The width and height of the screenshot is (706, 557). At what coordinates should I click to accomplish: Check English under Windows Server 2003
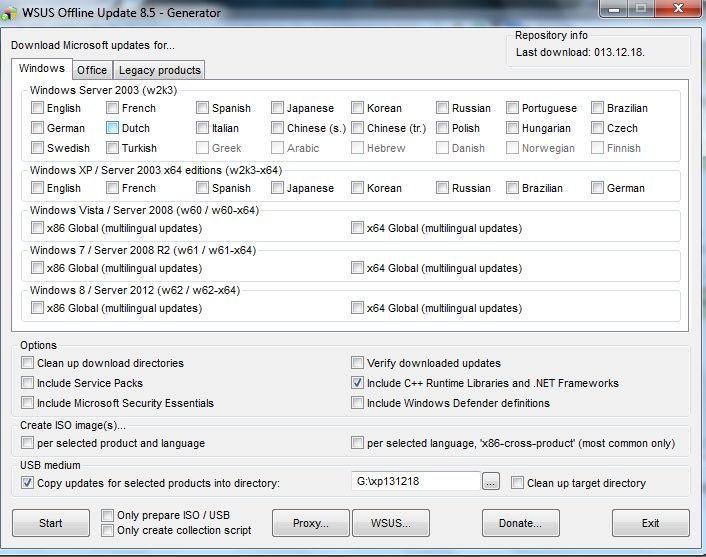pos(37,108)
